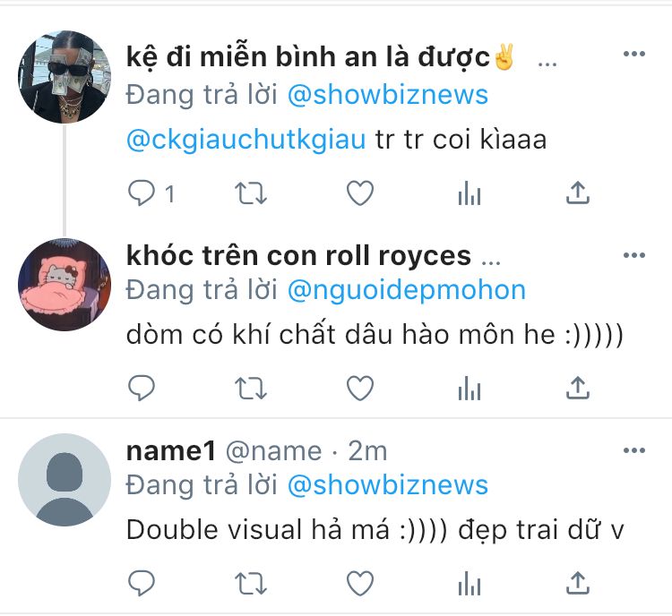Reply to the @ckgiauchutkgiau tweet
Image resolution: width=672 pixels, height=616 pixels.
tap(142, 193)
